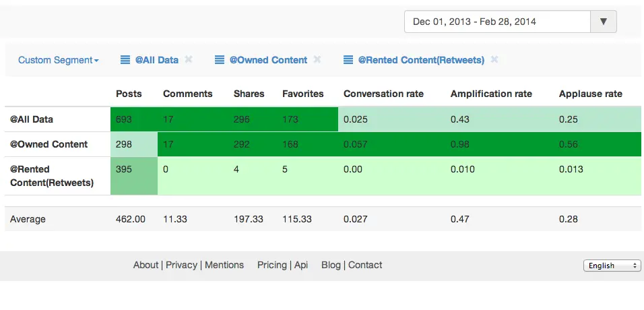
Task: Remove the @Rented Content(Retweets) segment
Action: click(494, 59)
